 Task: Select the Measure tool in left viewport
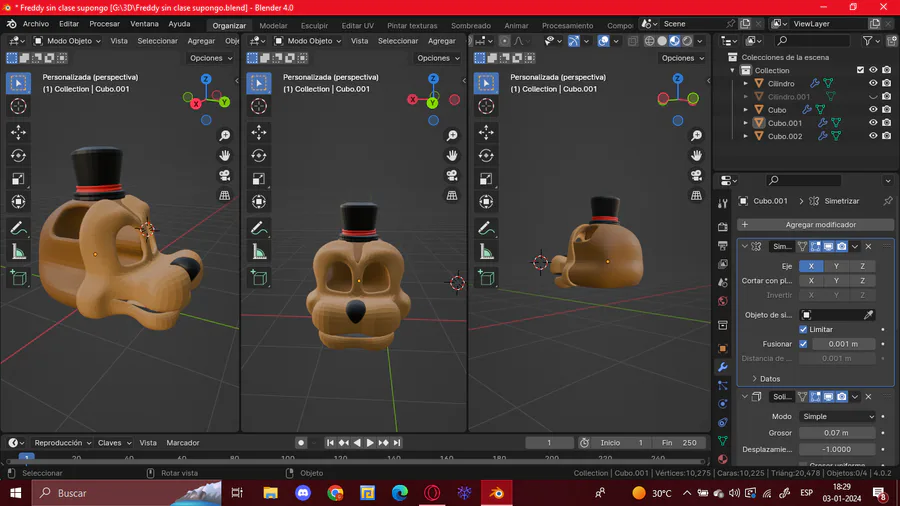tap(18, 251)
